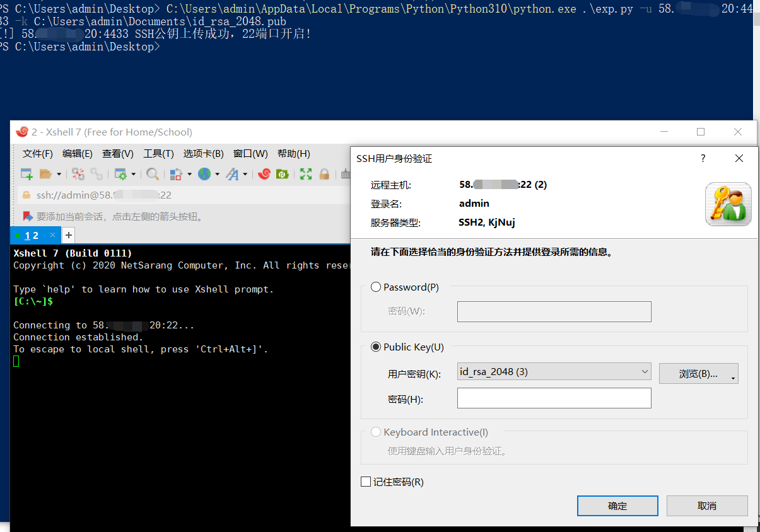Close the '1 2' session tab
760x532 pixels.
[x=53, y=234]
